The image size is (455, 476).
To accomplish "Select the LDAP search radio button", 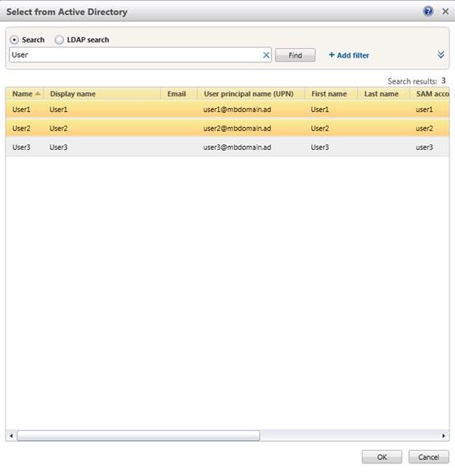I will (59, 39).
